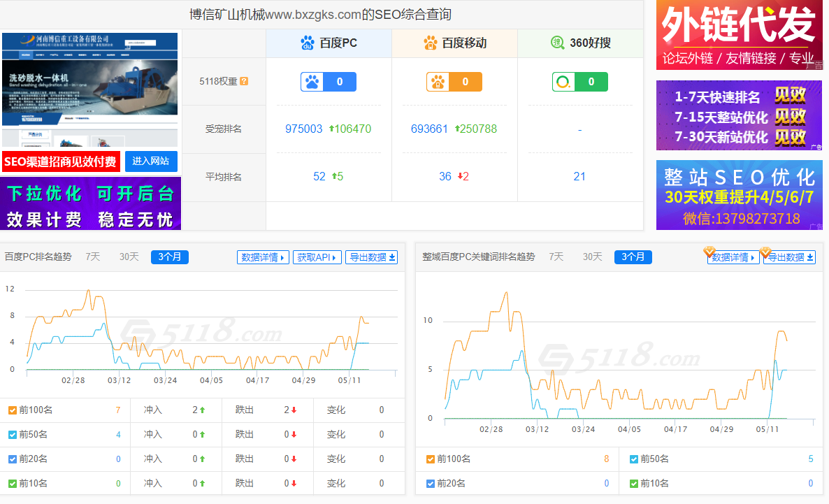Toggle 前100名 checkbox in 整域 keyword trend
Viewport: 829px width, 504px height.
(431, 459)
